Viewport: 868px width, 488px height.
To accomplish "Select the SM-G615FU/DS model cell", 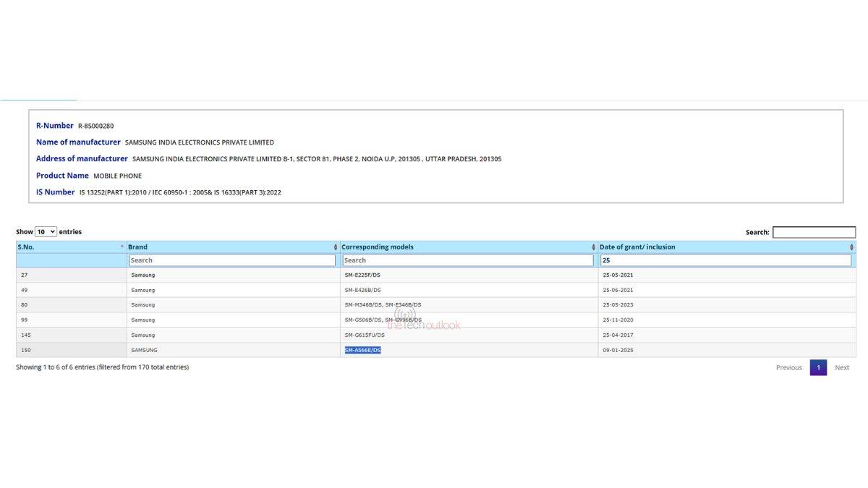I will [365, 335].
